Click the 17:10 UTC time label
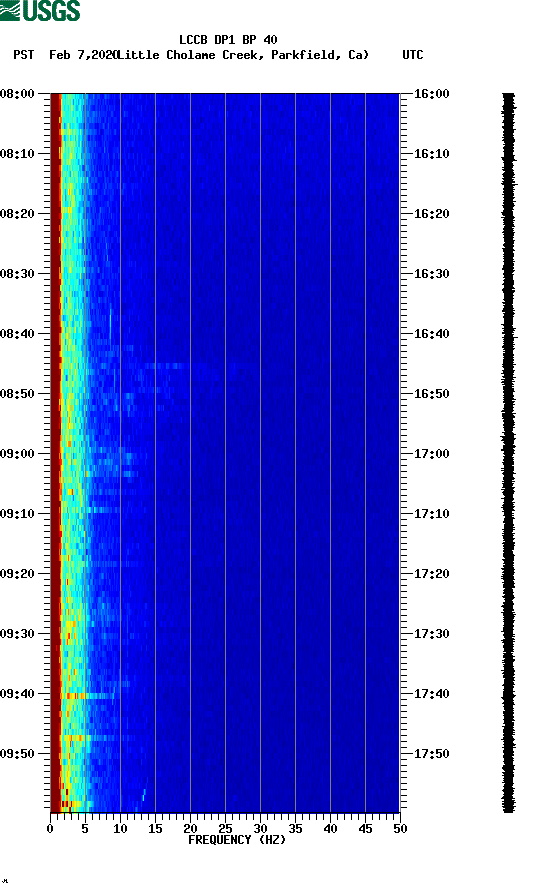The height and width of the screenshot is (892, 552). pos(431,514)
